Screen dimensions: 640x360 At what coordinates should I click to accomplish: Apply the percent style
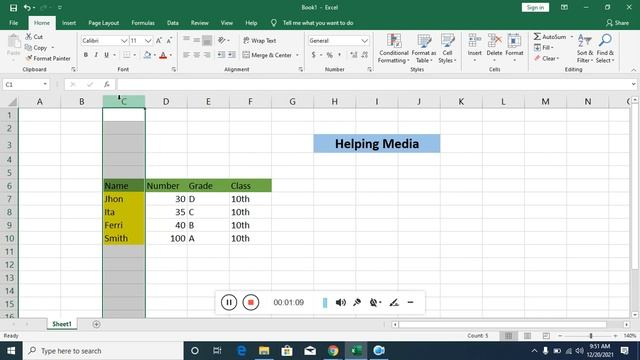(329, 55)
